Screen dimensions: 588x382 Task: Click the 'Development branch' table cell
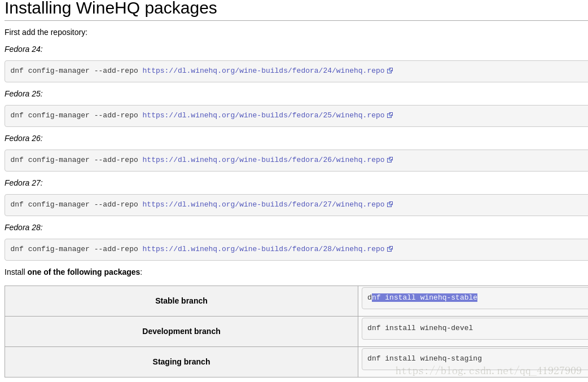(x=182, y=331)
